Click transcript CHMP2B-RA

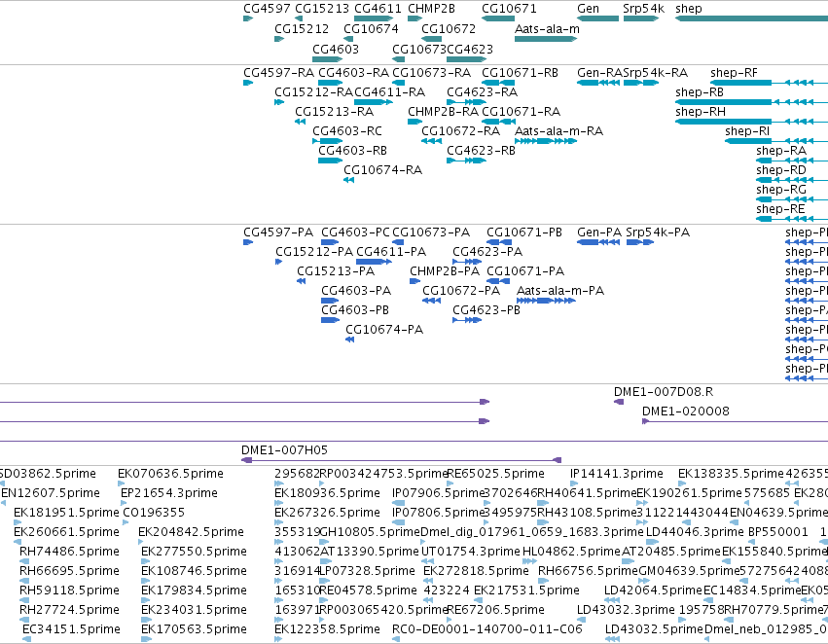tap(415, 122)
